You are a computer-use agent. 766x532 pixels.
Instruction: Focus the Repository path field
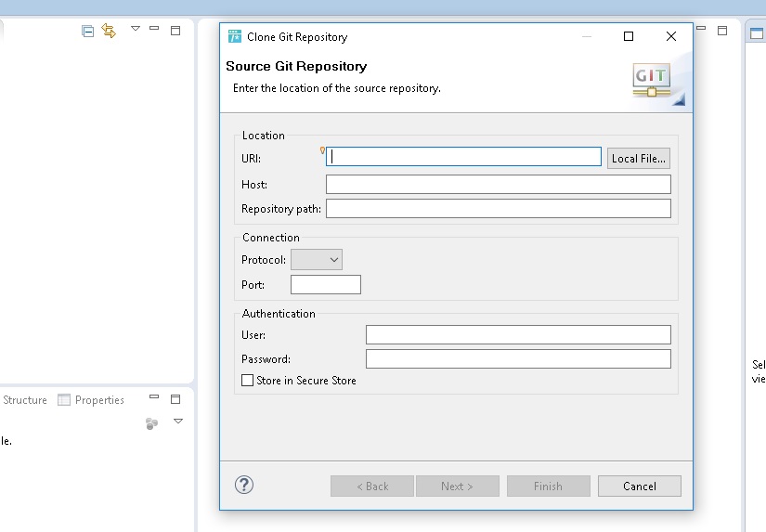[499, 209]
